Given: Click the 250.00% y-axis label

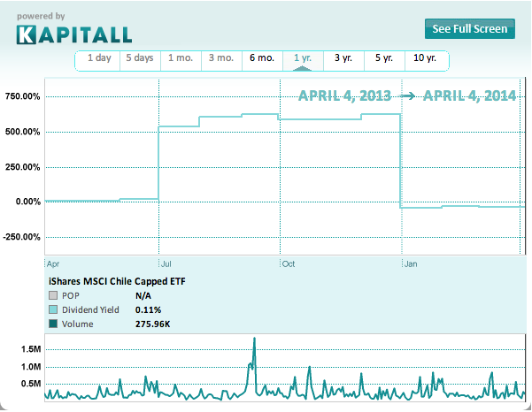Looking at the screenshot, I should tap(22, 167).
